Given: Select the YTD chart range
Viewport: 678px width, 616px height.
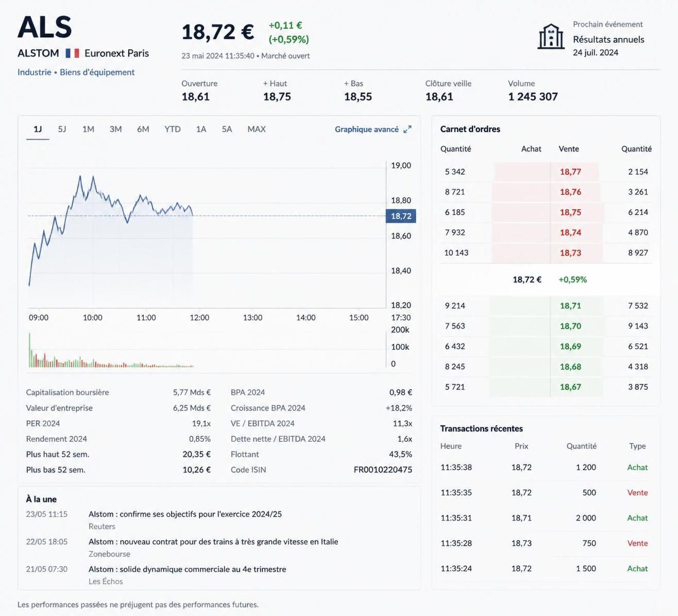Looking at the screenshot, I should (172, 129).
